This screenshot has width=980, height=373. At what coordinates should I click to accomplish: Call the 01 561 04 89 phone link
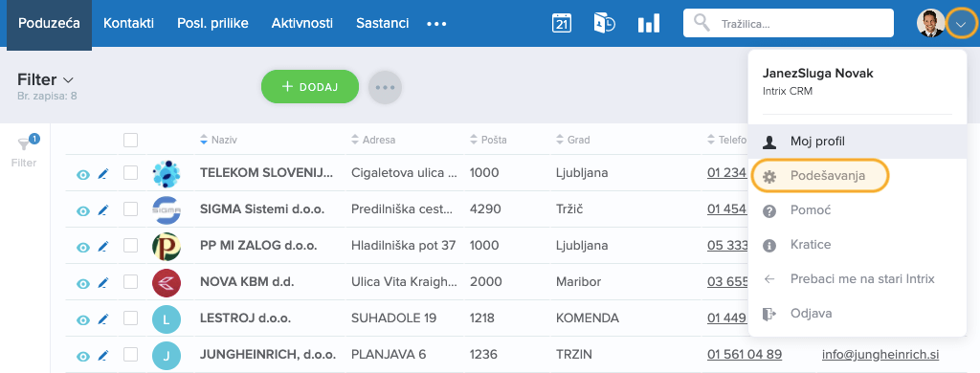tap(745, 354)
